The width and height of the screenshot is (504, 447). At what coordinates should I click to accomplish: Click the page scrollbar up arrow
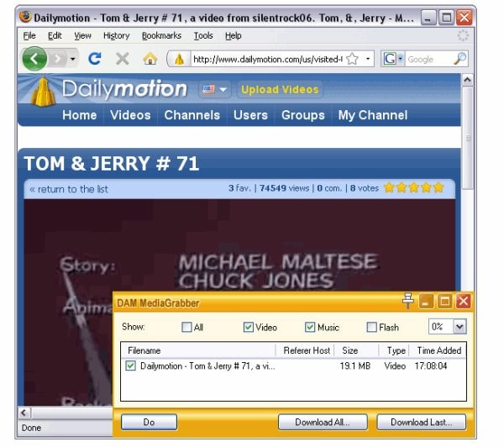(x=468, y=80)
